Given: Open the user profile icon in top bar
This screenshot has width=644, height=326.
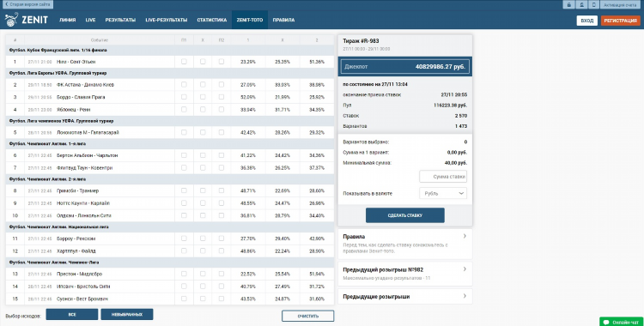Looking at the screenshot, I should (x=581, y=4).
